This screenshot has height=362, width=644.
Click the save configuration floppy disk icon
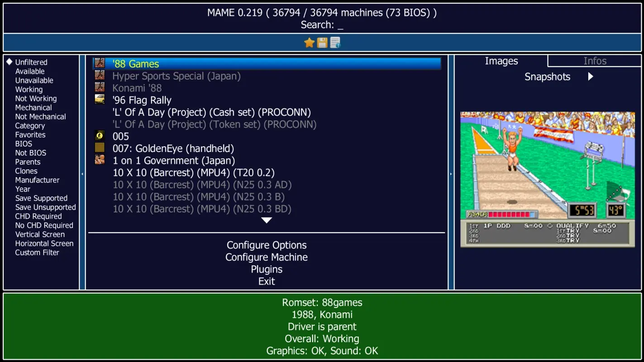click(x=322, y=42)
